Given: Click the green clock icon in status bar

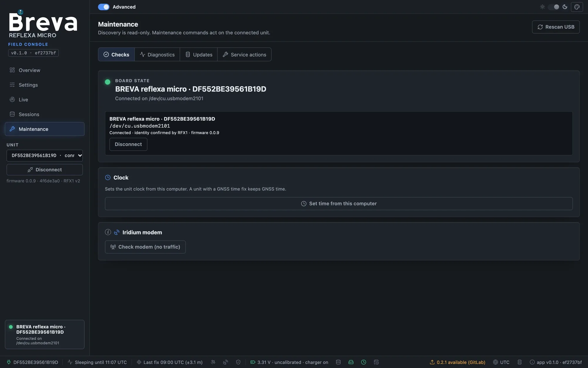Looking at the screenshot, I should (x=364, y=362).
